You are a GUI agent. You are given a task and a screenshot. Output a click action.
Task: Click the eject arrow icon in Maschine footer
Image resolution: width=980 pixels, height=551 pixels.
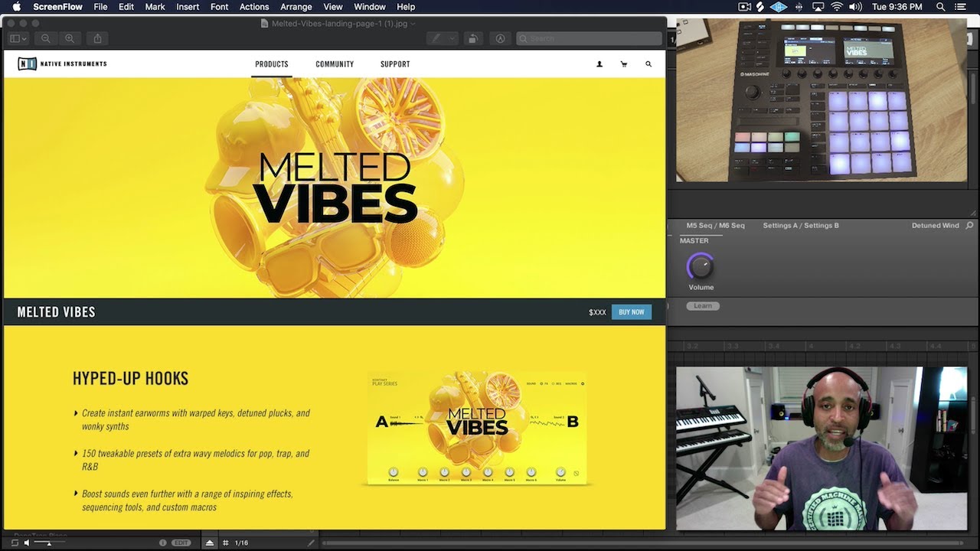click(x=210, y=543)
